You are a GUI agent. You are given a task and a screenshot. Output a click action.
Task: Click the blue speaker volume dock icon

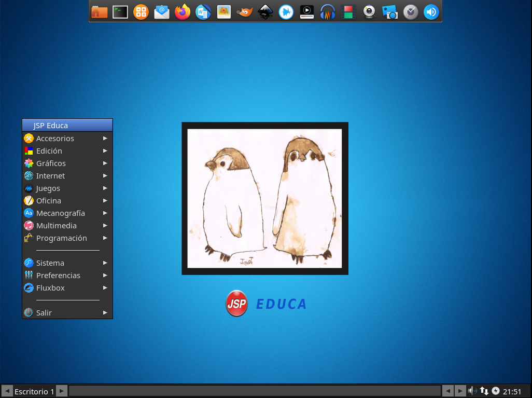[x=431, y=12]
